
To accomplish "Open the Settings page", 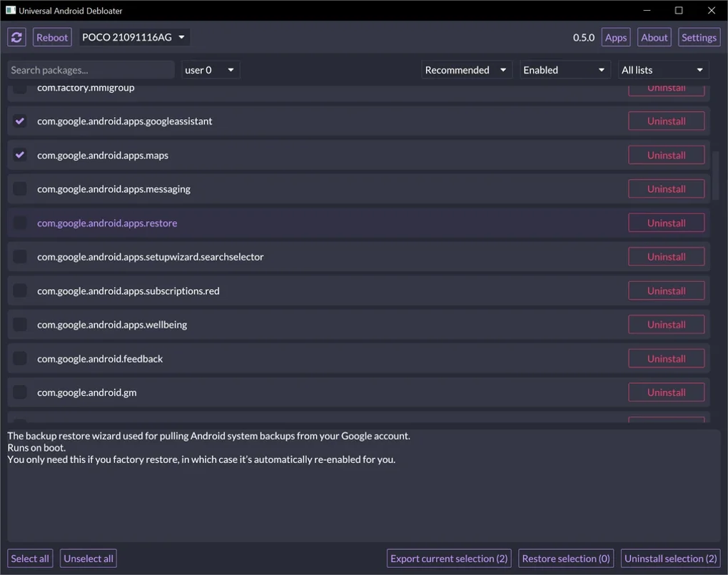I will pos(699,38).
